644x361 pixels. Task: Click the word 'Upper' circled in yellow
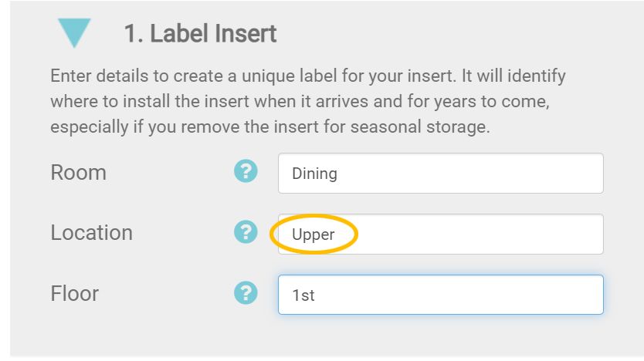click(x=313, y=234)
